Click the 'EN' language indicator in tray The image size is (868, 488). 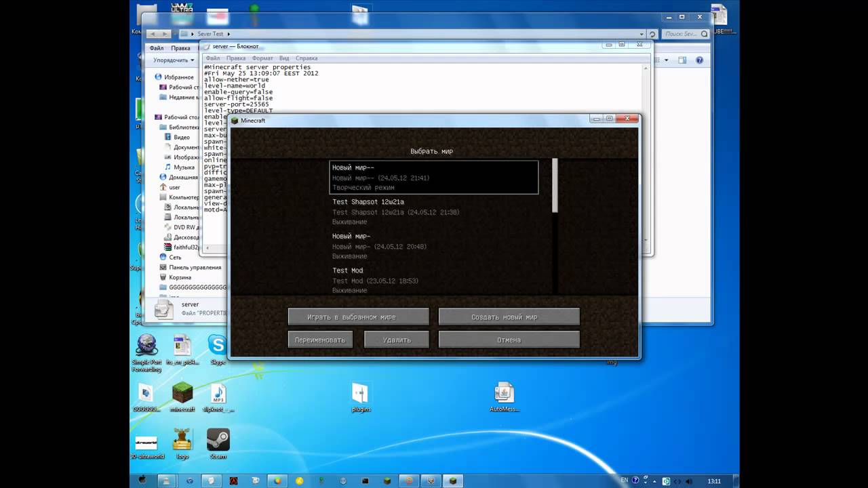click(x=624, y=481)
